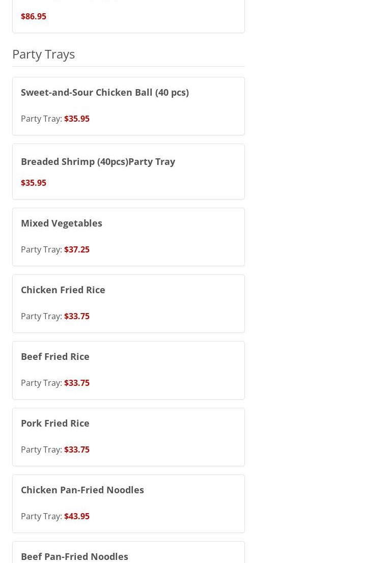392x563 pixels.
Task: Click the $35.95 price under Breaded Shrimp
Action: (x=34, y=183)
